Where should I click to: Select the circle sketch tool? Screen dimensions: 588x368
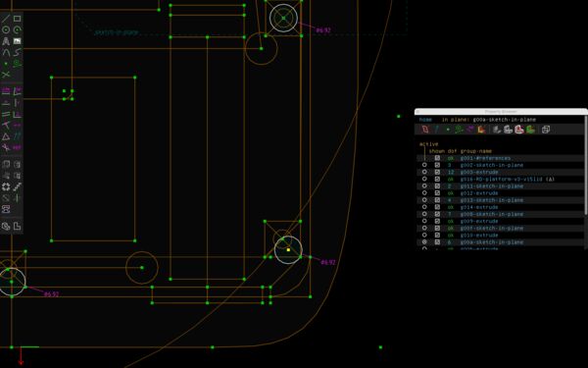coord(6,29)
